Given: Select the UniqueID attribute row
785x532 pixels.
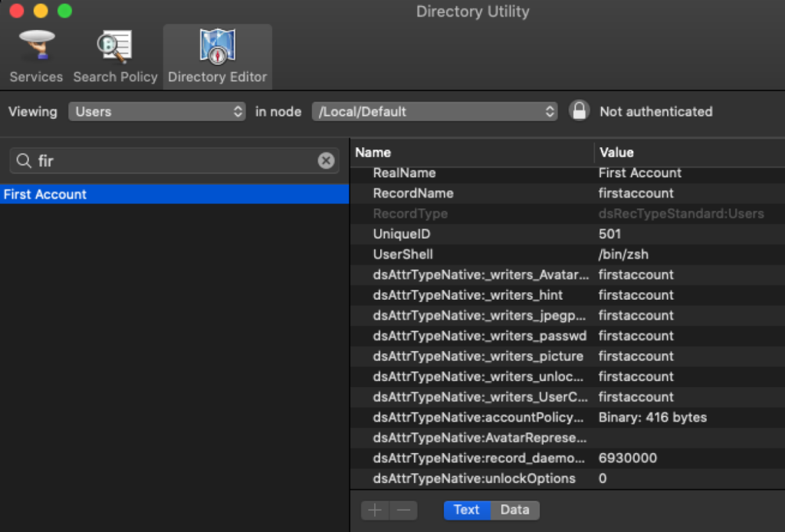Looking at the screenshot, I should pyautogui.click(x=460, y=234).
